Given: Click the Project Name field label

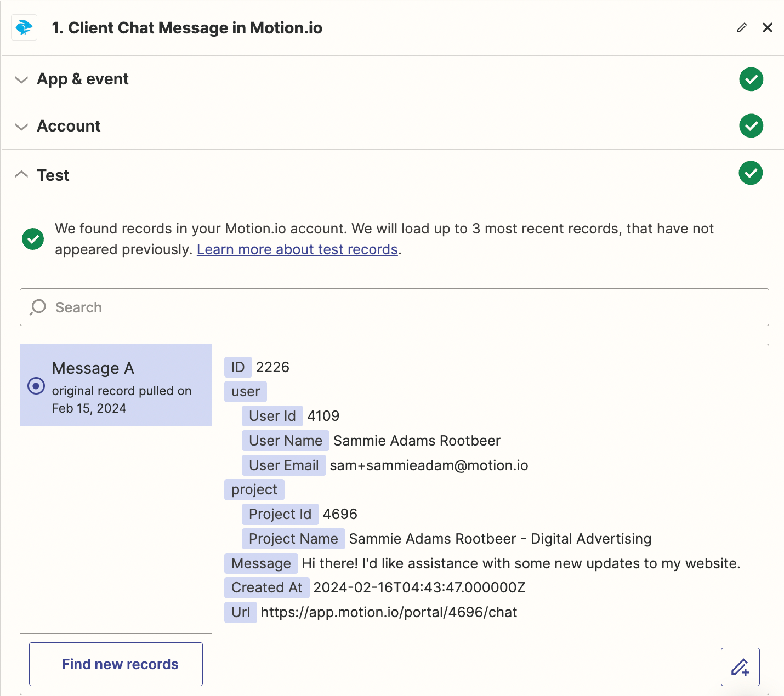Looking at the screenshot, I should click(x=293, y=539).
